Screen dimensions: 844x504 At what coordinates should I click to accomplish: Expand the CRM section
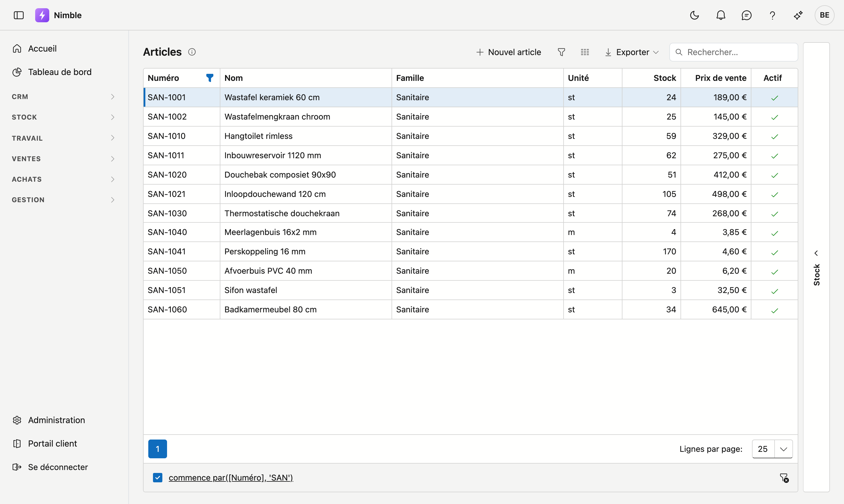point(64,97)
